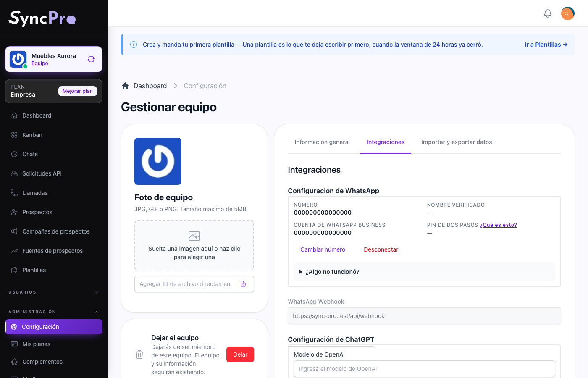Click the Complementos puzzle icon
The height and width of the screenshot is (378, 588).
pos(14,362)
